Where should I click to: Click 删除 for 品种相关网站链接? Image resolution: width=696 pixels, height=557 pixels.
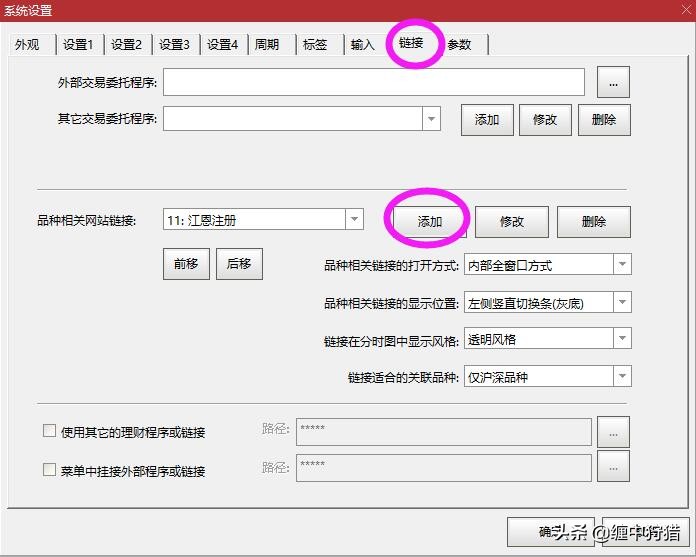594,221
